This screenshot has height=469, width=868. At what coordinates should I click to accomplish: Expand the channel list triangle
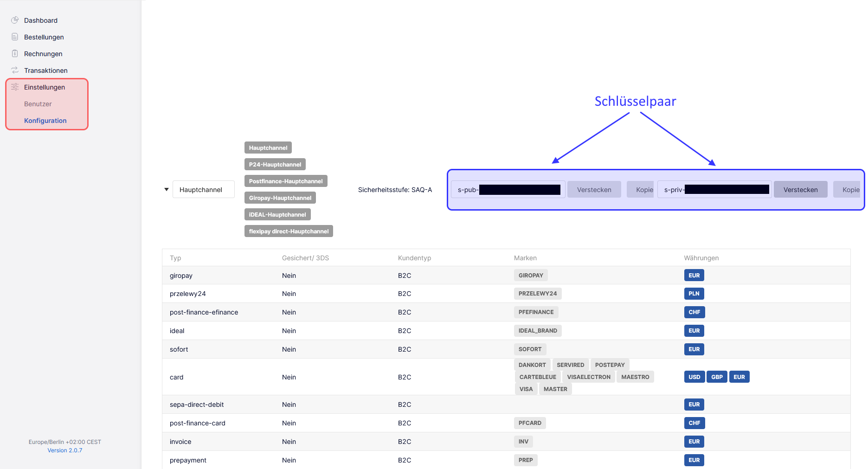click(x=166, y=189)
